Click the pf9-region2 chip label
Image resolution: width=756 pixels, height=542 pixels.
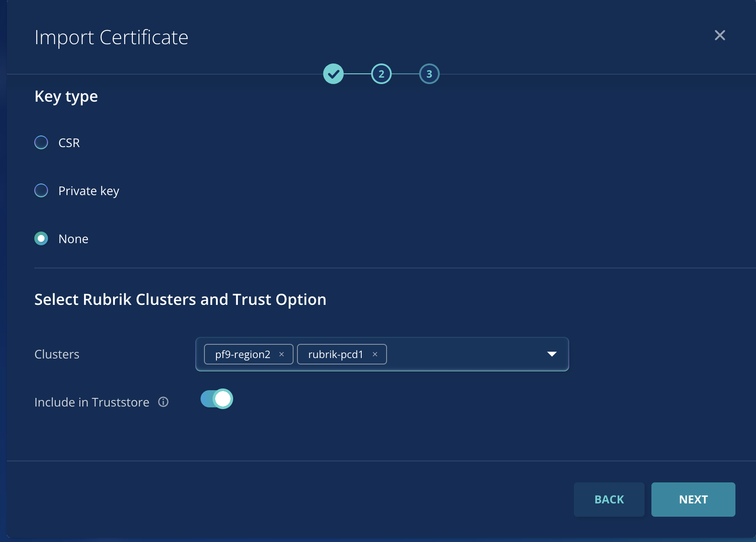click(243, 354)
